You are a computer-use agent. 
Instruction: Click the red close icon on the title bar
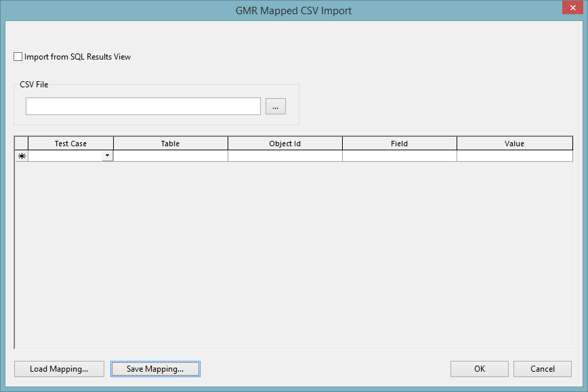click(x=573, y=7)
